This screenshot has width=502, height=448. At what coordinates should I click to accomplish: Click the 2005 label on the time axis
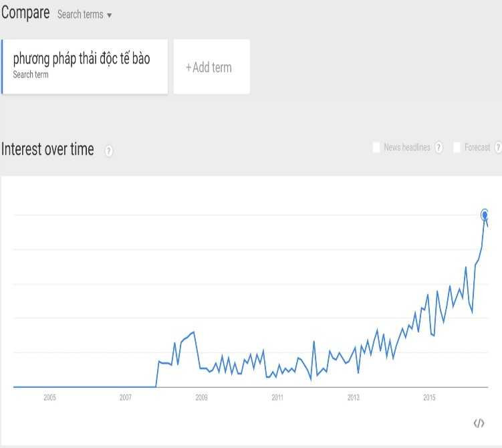49,398
